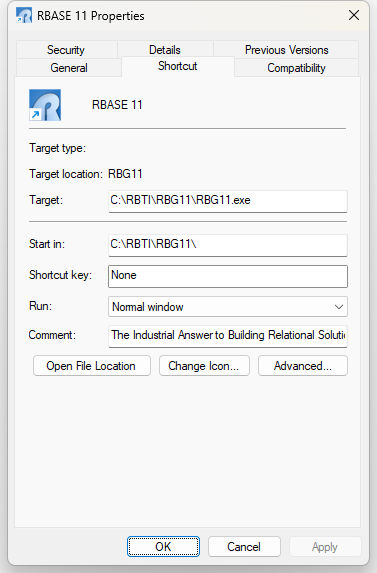
Task: Open the Details tab
Action: pyautogui.click(x=165, y=50)
